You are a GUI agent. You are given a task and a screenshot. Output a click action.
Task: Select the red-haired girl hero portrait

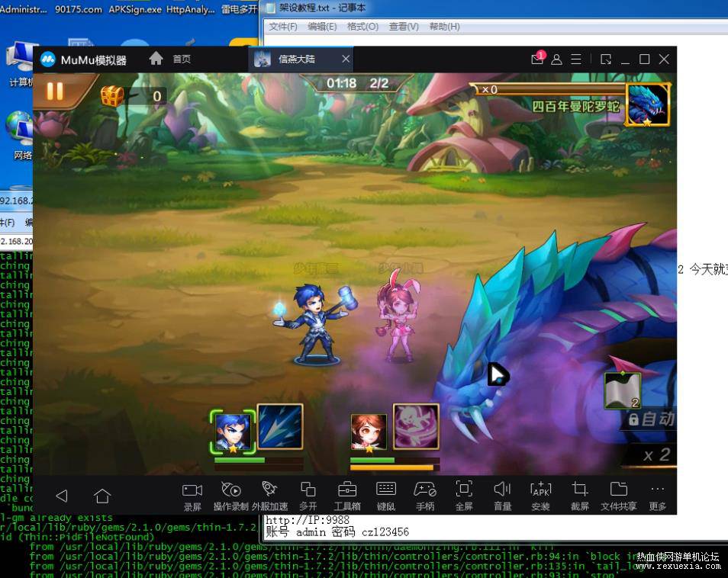click(x=369, y=432)
